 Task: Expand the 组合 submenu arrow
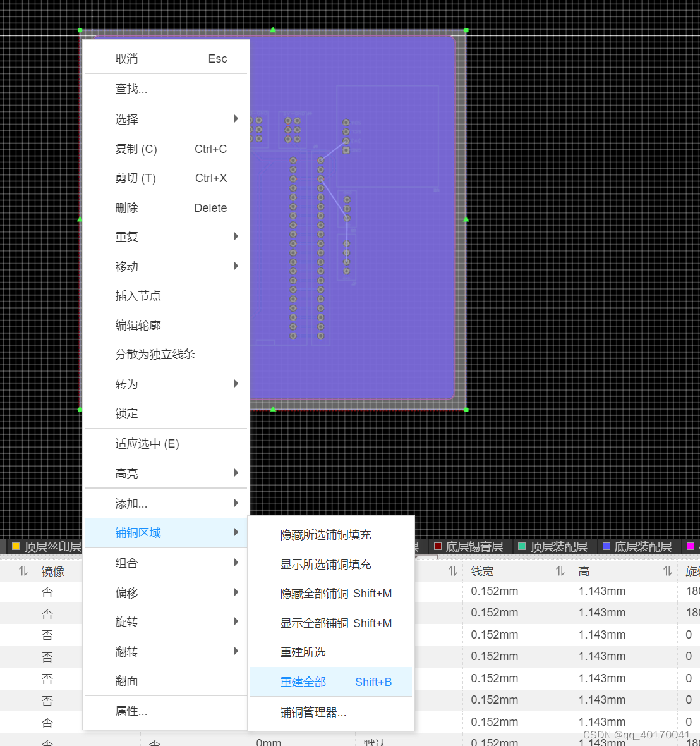coord(236,563)
